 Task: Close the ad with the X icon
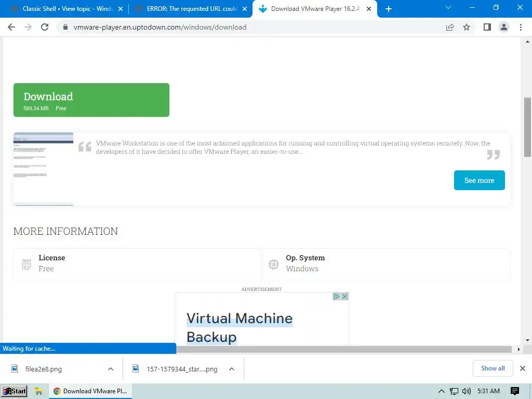(x=344, y=296)
